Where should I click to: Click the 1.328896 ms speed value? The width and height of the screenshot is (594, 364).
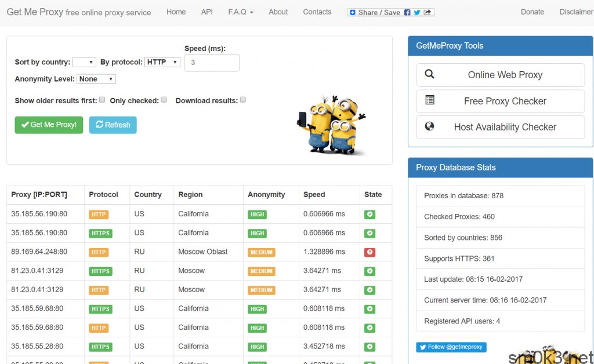tap(324, 252)
